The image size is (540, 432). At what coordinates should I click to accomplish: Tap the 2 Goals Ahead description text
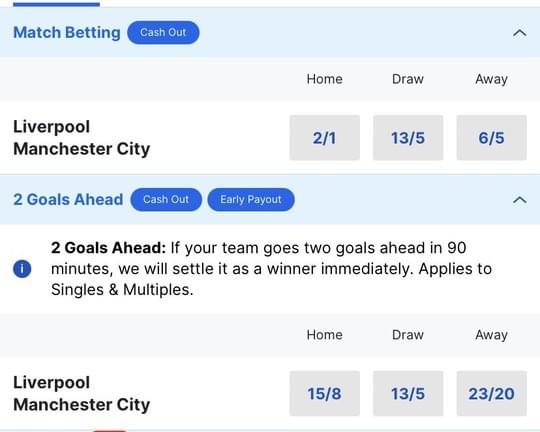tap(271, 269)
